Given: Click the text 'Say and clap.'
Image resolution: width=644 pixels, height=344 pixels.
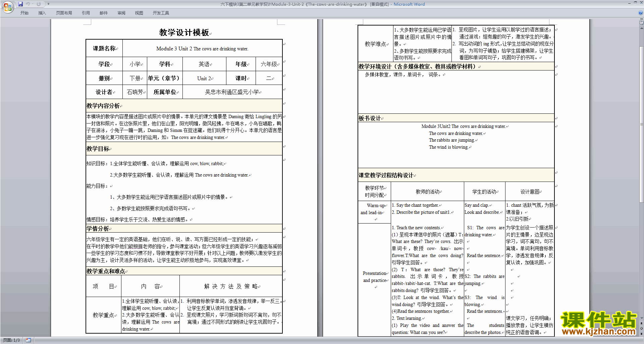Looking at the screenshot, I should pos(477,205).
